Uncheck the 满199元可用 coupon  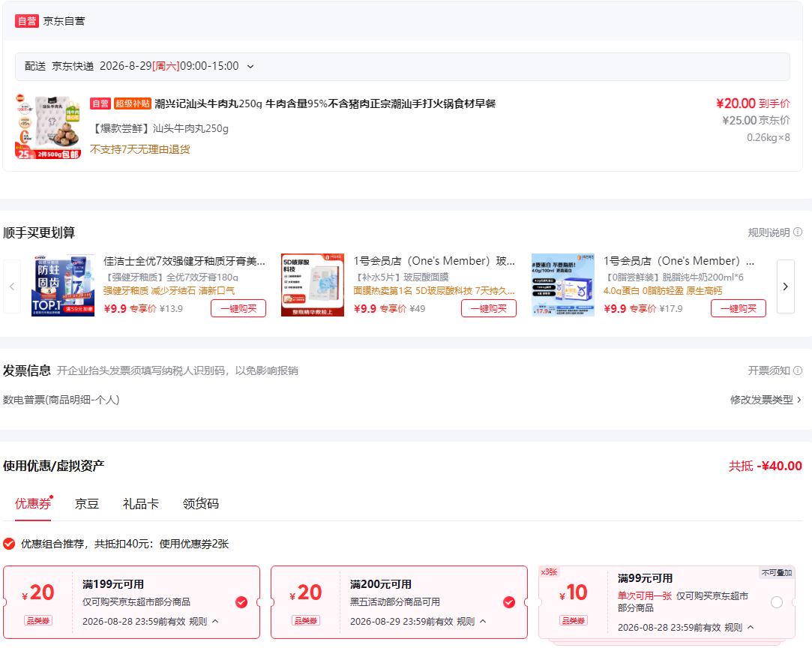click(241, 602)
